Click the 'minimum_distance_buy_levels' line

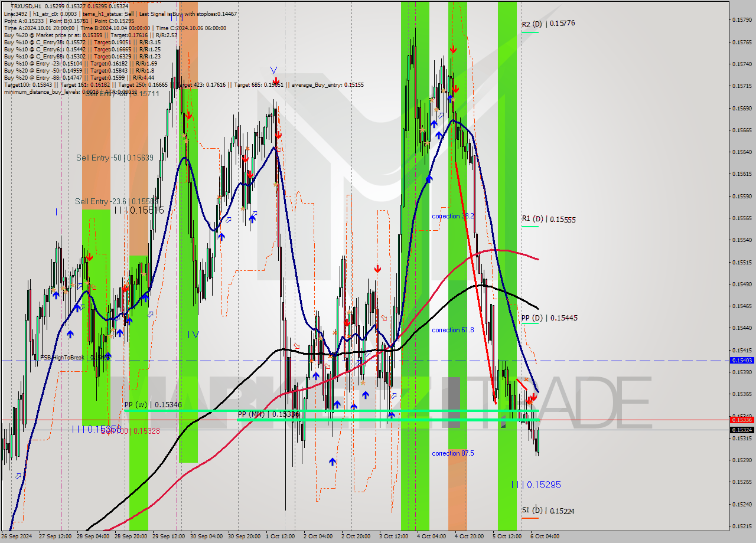click(x=71, y=91)
